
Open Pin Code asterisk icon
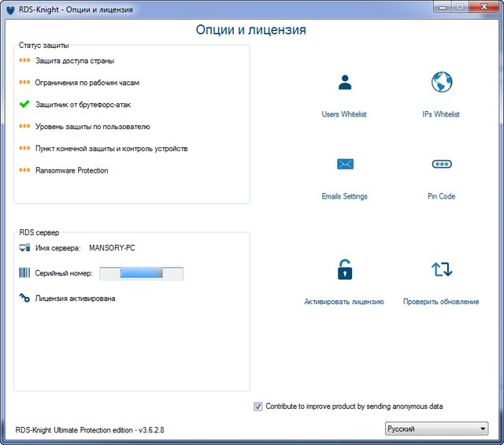click(441, 164)
